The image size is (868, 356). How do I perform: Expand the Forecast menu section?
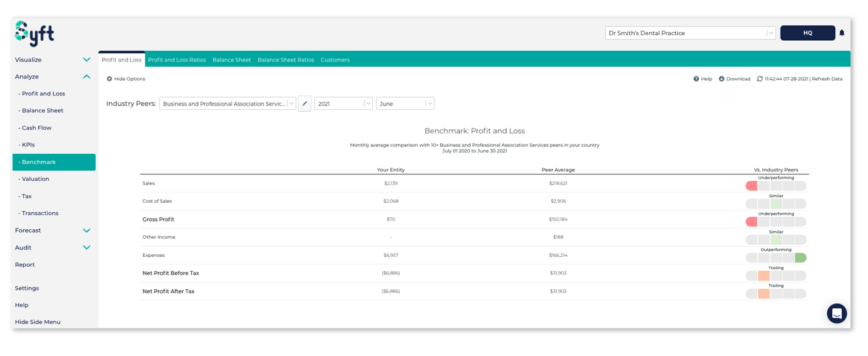click(53, 230)
